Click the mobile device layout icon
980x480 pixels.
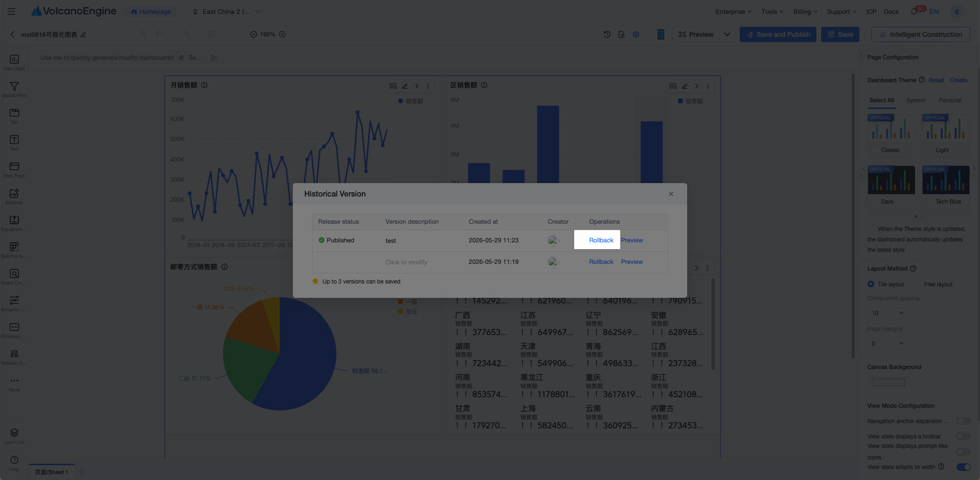660,34
